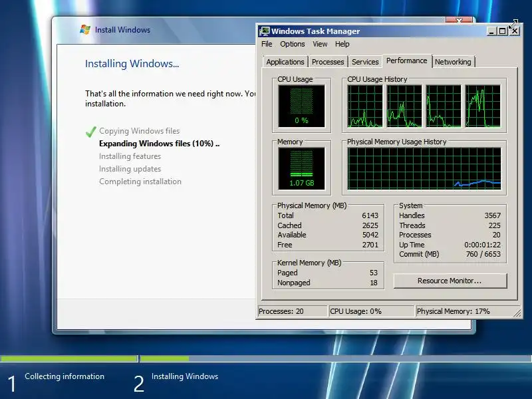532x399 pixels.
Task: Click the Nonpaged value 18
Action: [374, 283]
